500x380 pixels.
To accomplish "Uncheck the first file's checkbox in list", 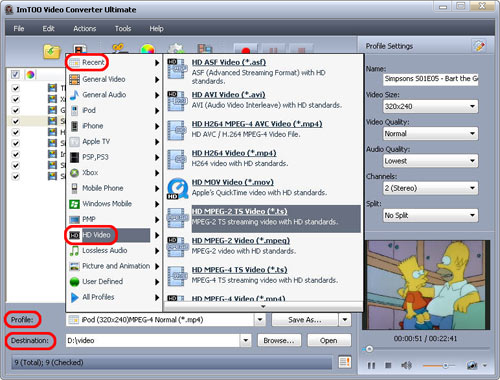I will pos(15,88).
